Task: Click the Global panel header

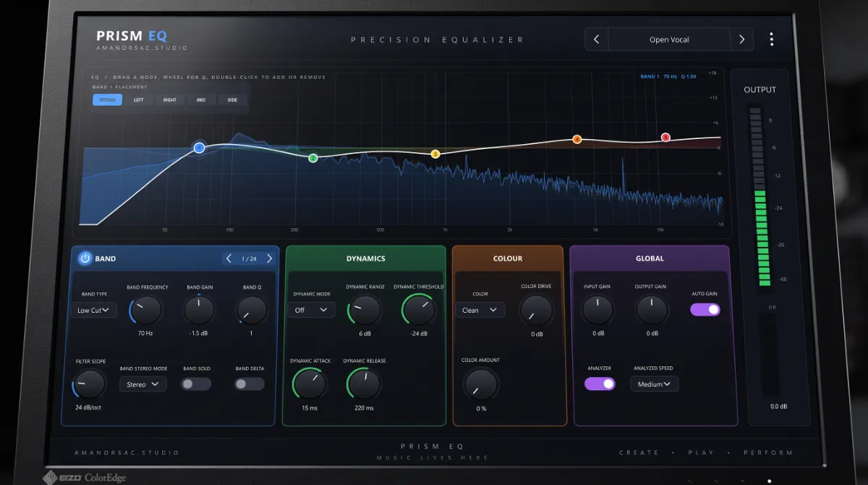Action: coord(650,258)
